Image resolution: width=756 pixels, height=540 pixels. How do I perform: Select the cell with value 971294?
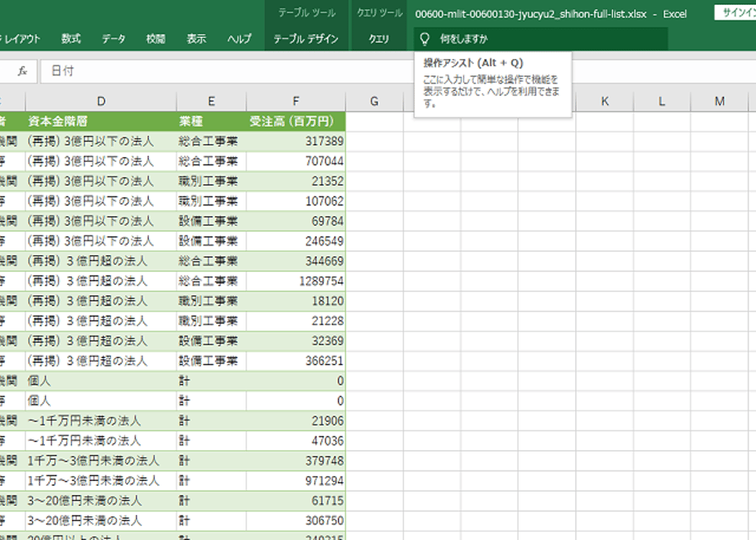click(x=295, y=481)
